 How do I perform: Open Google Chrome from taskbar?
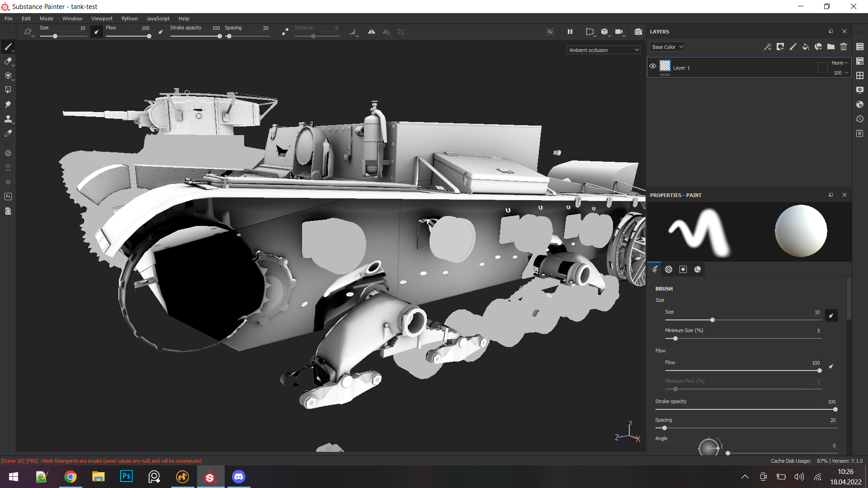70,477
